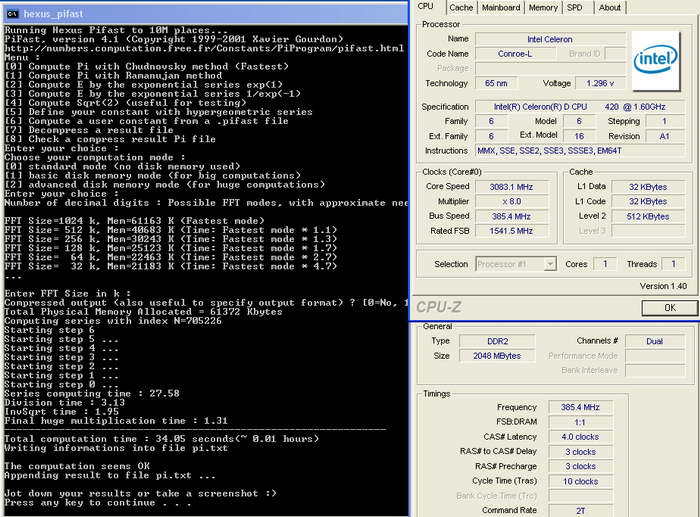Click the Instructions list MMX, SSE, SSE2
Image resolution: width=700 pixels, height=517 pixels.
click(579, 151)
